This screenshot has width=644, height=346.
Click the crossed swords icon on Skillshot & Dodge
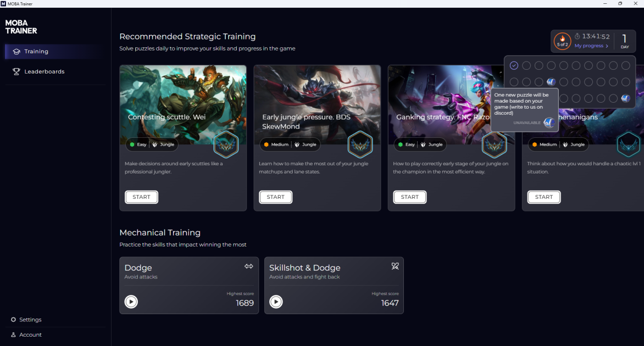395,266
